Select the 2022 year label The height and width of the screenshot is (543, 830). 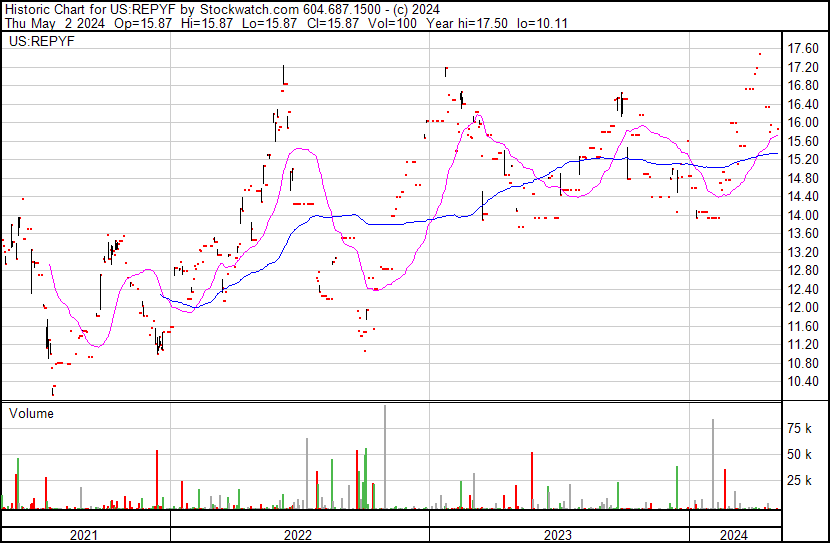[298, 535]
